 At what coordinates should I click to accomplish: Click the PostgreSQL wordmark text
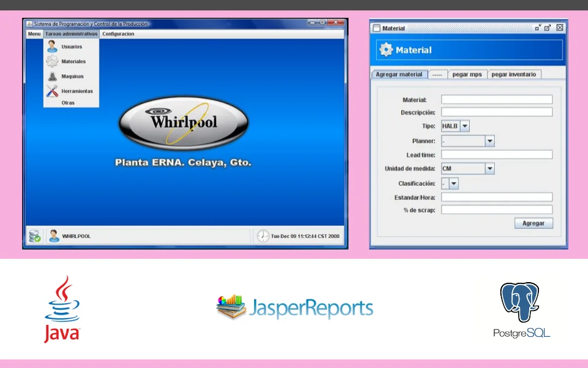tap(521, 333)
